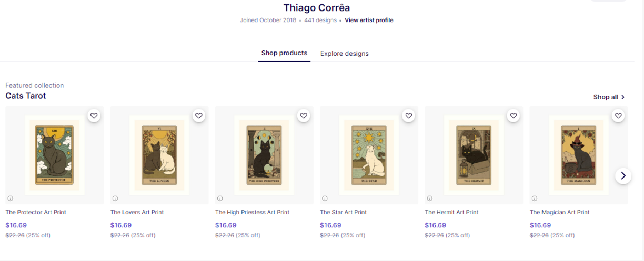Screen dimensions: 644x261
Task: Open info icon under The Lovers
Action: (x=115, y=198)
